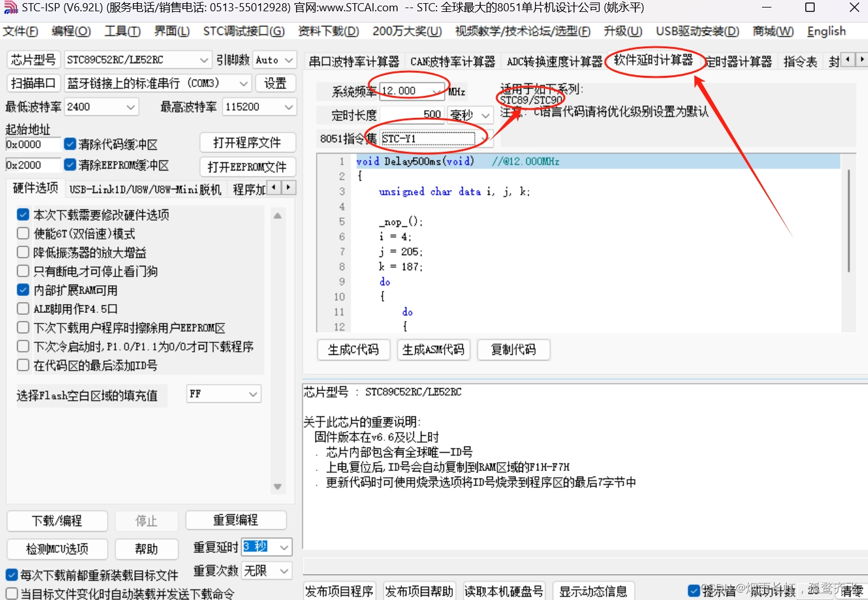Image resolution: width=868 pixels, height=600 pixels.
Task: Click 打开程序文件 button
Action: tap(247, 142)
